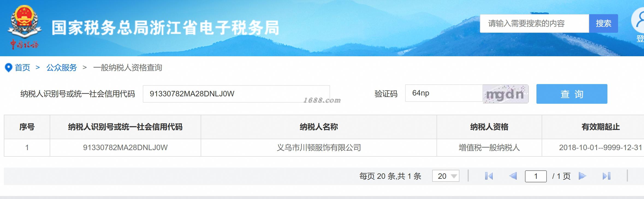Focus the site search input box
Image resolution: width=644 pixels, height=199 pixels.
click(535, 23)
